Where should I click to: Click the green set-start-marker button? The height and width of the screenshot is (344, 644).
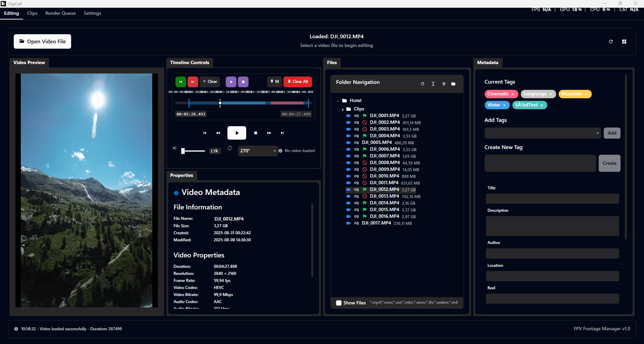(x=180, y=82)
